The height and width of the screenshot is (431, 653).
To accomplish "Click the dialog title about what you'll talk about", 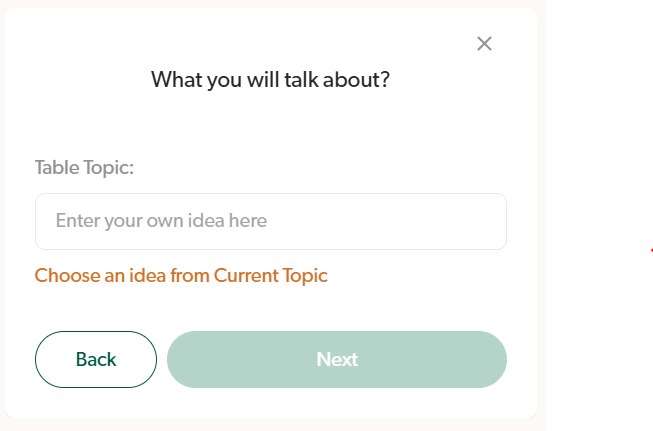I will [x=270, y=79].
